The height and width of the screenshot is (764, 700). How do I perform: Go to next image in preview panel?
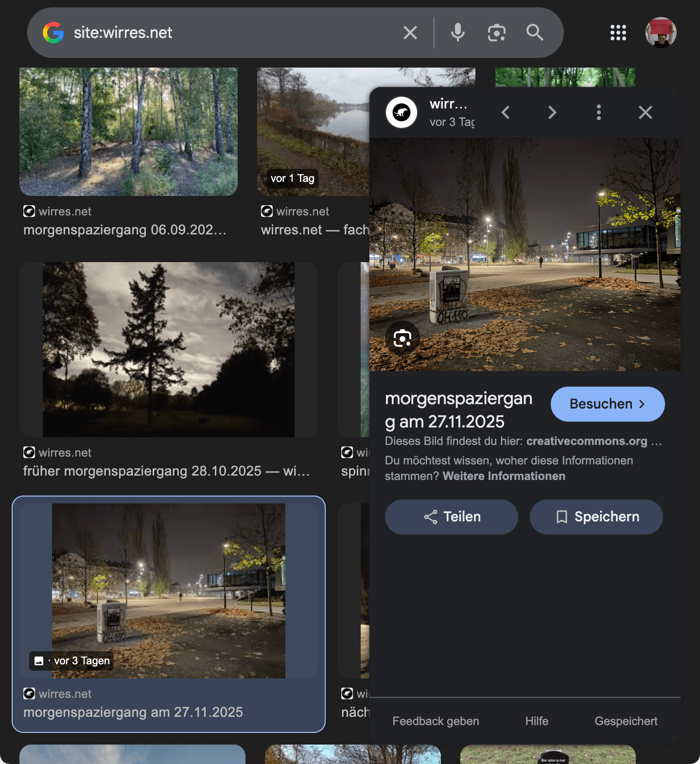552,112
